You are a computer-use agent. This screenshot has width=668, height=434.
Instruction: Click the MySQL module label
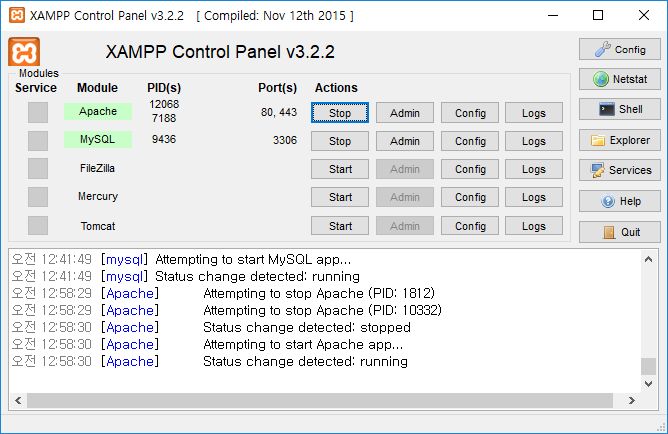[98, 139]
